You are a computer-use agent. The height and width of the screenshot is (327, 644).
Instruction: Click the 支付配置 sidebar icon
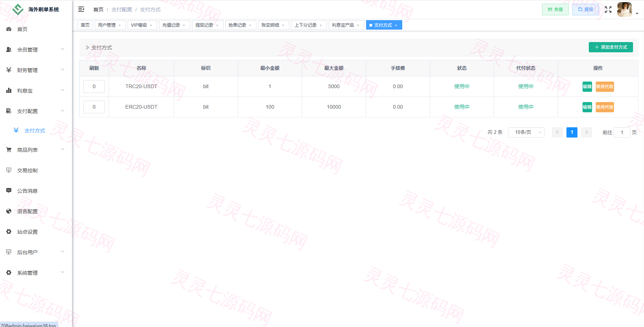click(9, 111)
